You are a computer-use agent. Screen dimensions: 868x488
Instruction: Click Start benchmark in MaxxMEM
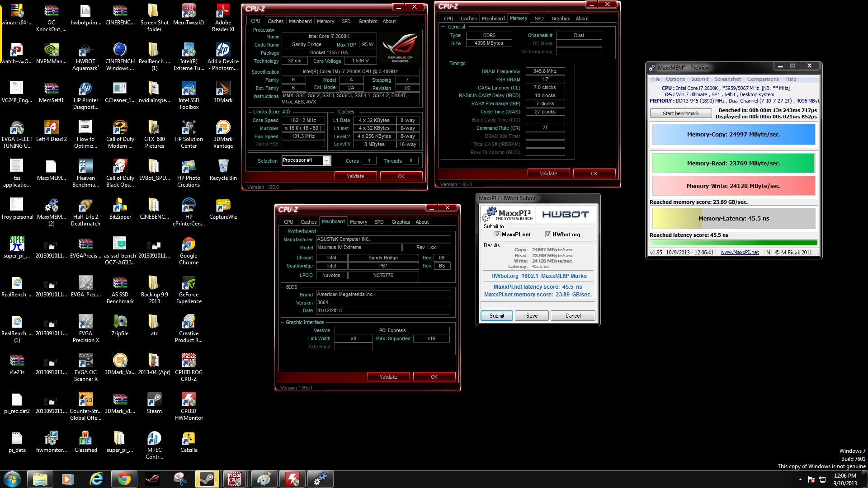[680, 113]
